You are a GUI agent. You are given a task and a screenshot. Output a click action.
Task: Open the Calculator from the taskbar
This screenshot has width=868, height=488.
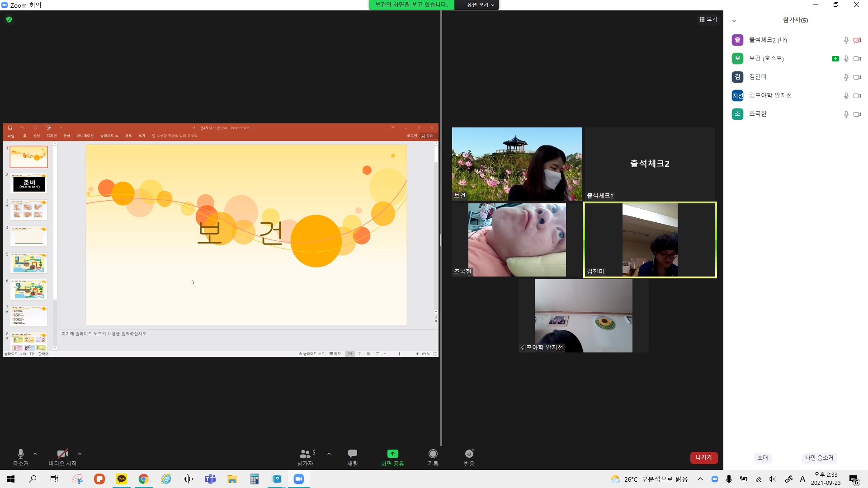[254, 479]
